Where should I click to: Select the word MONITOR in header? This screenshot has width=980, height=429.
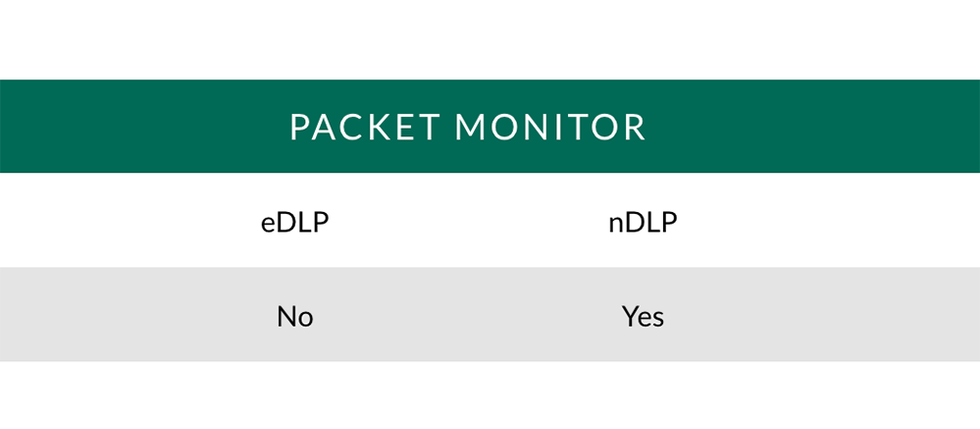click(550, 127)
